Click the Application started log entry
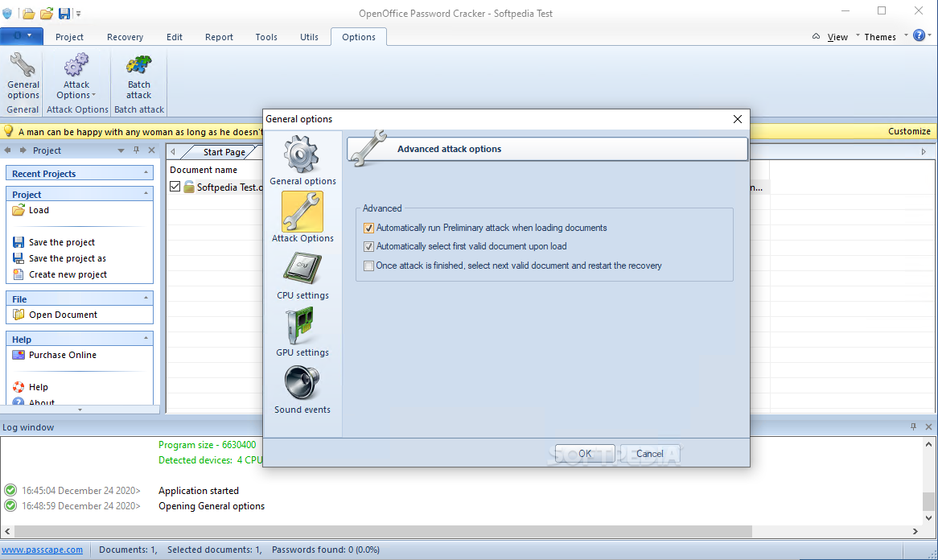 (199, 491)
